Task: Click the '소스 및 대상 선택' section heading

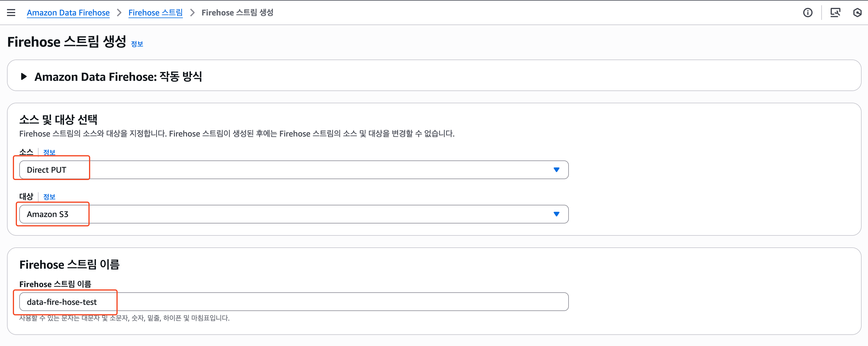Action: click(x=58, y=120)
